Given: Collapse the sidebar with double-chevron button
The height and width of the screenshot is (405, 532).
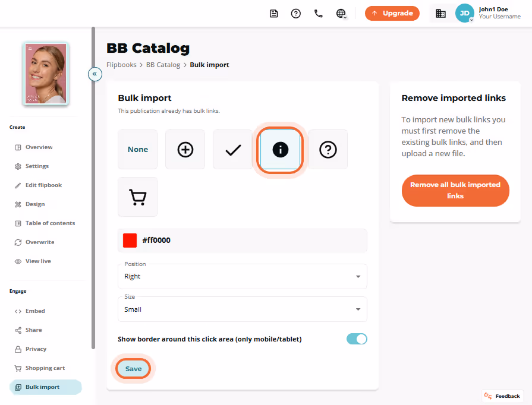Looking at the screenshot, I should click(95, 74).
